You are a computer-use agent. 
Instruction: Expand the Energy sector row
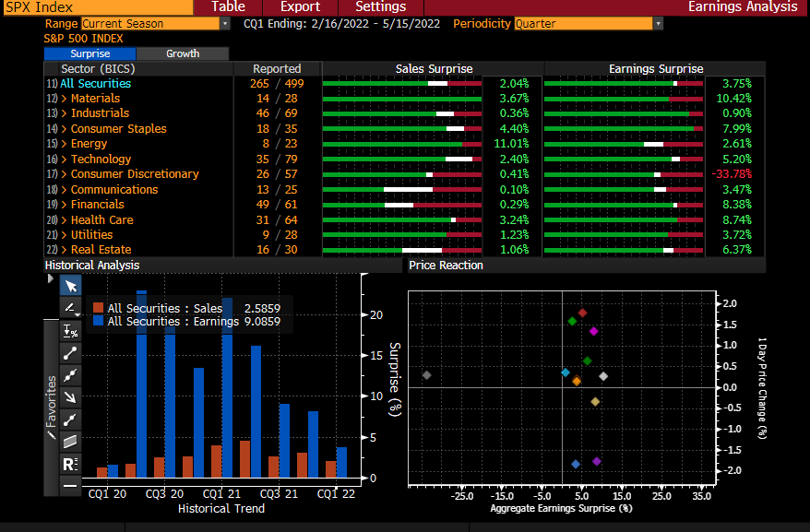64,144
